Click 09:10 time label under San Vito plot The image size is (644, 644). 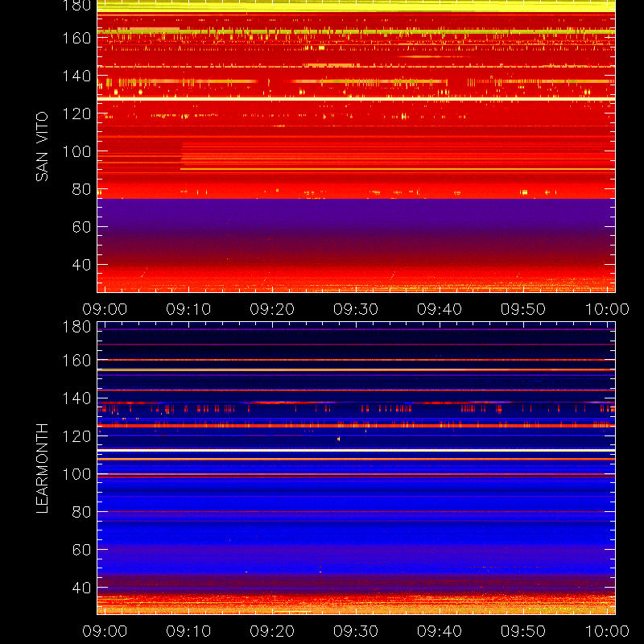tap(188, 309)
